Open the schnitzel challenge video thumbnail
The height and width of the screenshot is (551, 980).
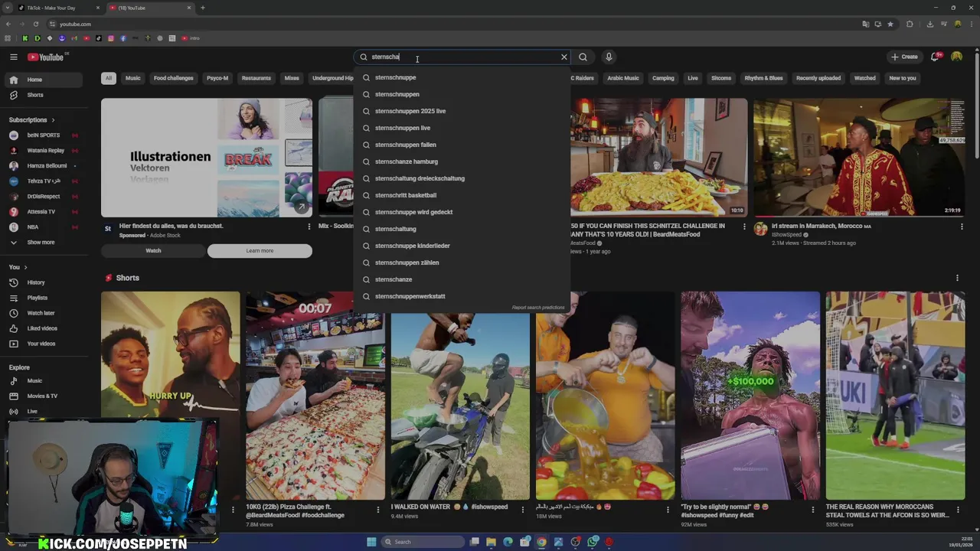coord(658,158)
